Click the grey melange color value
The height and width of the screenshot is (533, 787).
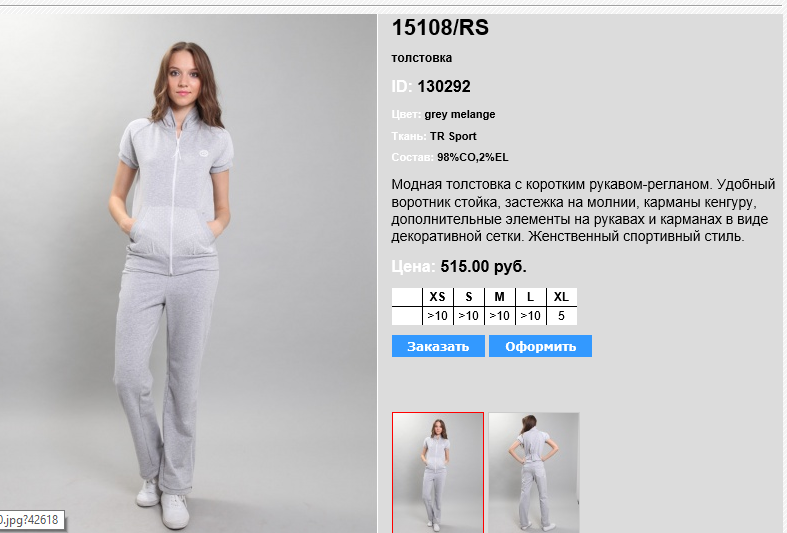[460, 114]
